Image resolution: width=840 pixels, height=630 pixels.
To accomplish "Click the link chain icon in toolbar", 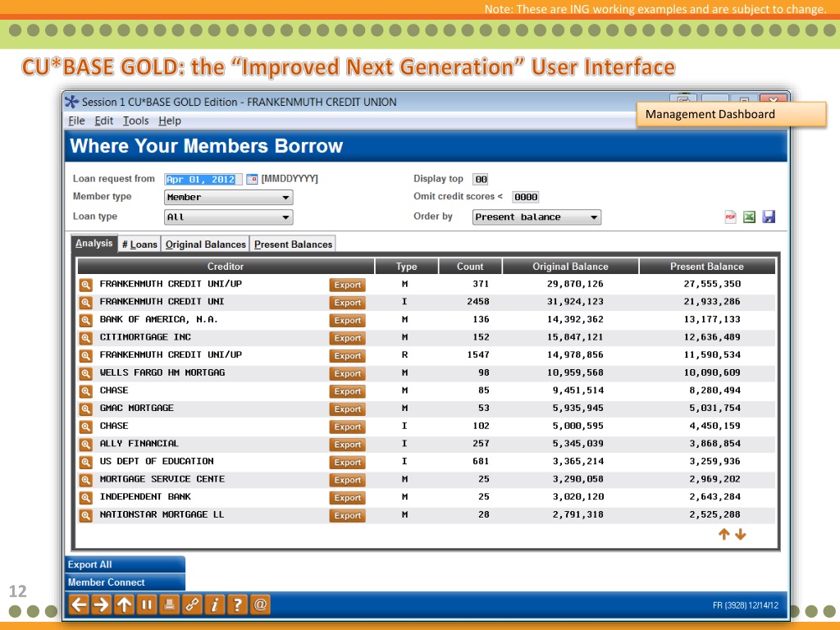I will click(x=192, y=605).
